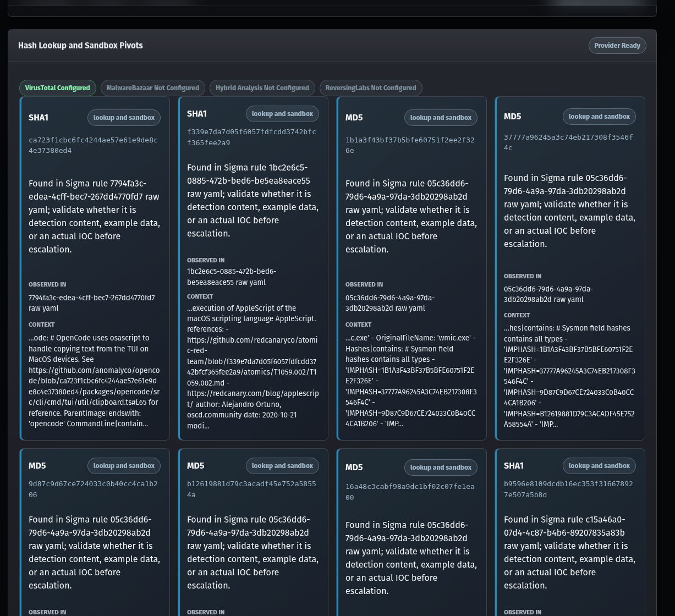This screenshot has height=616, width=675.
Task: Select SHA1 hash b9596e8109dcdb16ec353f316678927e507a5b8d
Action: (x=568, y=490)
